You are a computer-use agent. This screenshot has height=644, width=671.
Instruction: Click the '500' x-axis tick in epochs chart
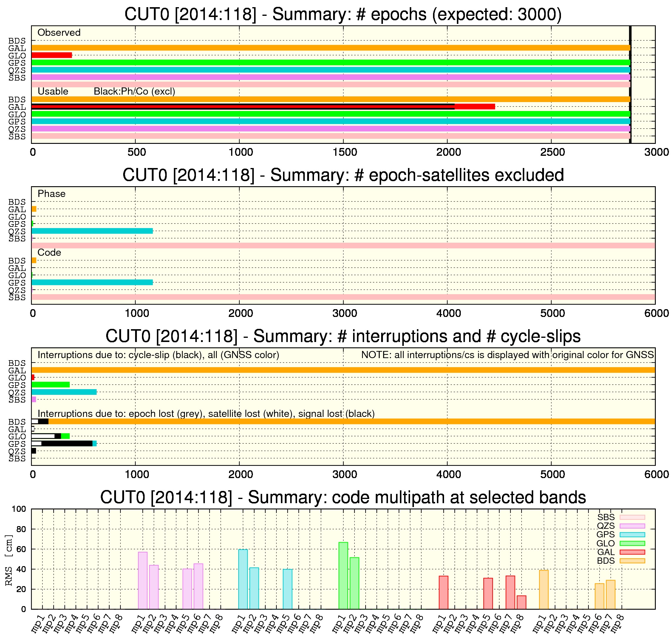coord(137,152)
